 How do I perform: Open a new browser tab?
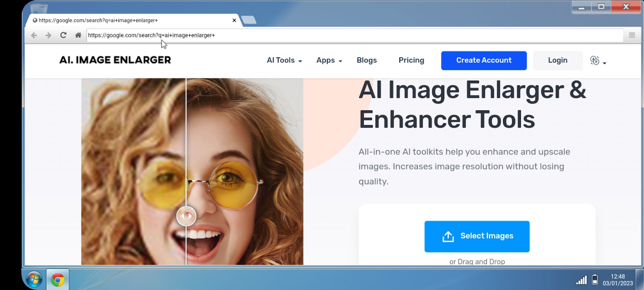point(249,20)
